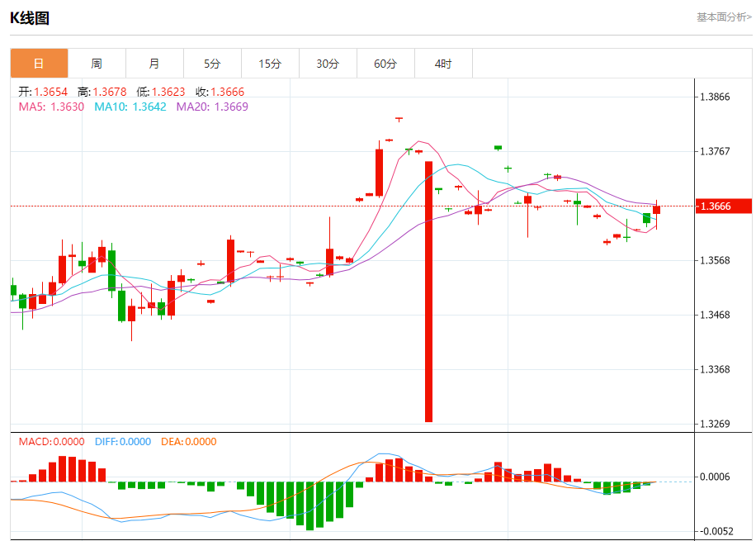Viewport: 756px width, 541px height.
Task: Click the 1.3368 price axis label
Action: (715, 370)
